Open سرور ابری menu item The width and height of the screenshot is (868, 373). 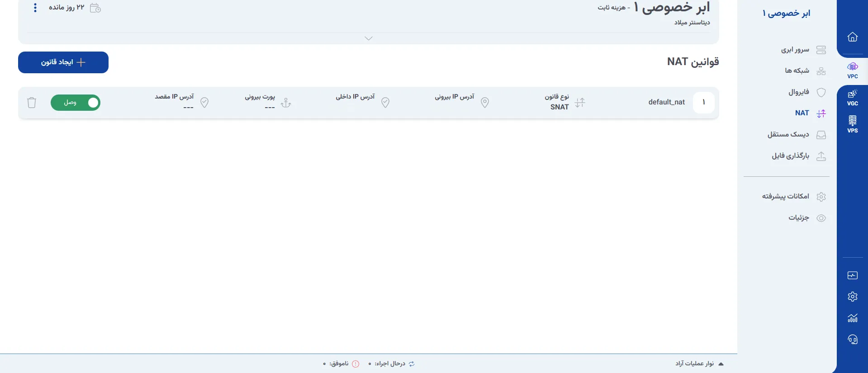(x=803, y=50)
